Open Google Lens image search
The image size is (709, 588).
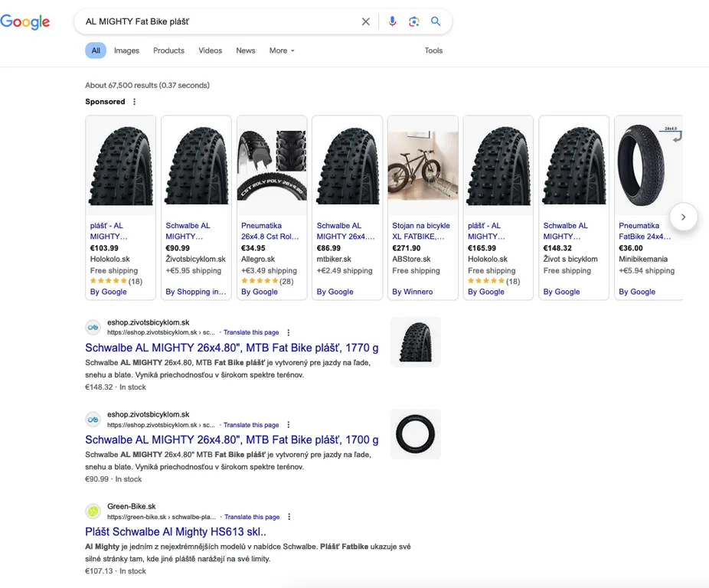point(413,21)
